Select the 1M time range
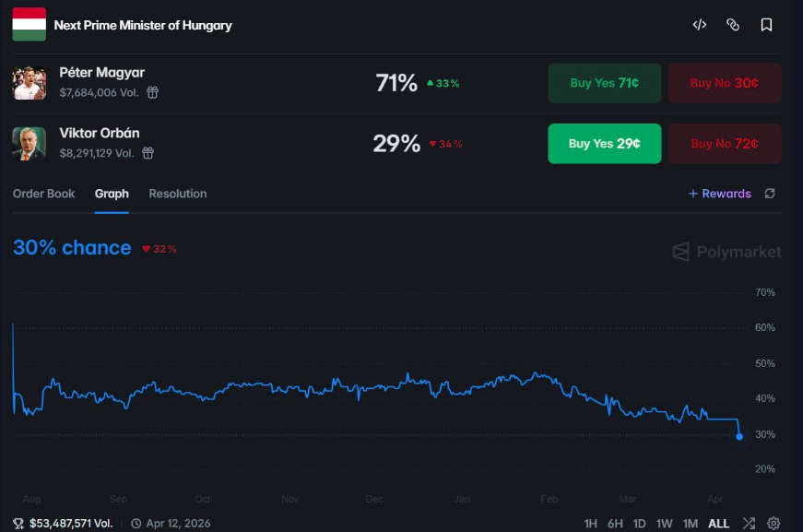The height and width of the screenshot is (532, 803). 690,524
